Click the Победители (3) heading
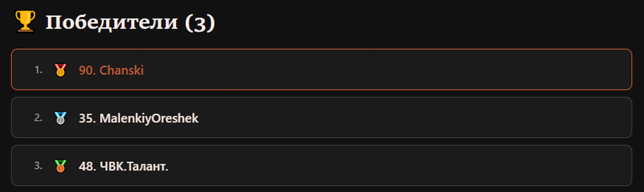Screen dimensions: 644x192 130,22
